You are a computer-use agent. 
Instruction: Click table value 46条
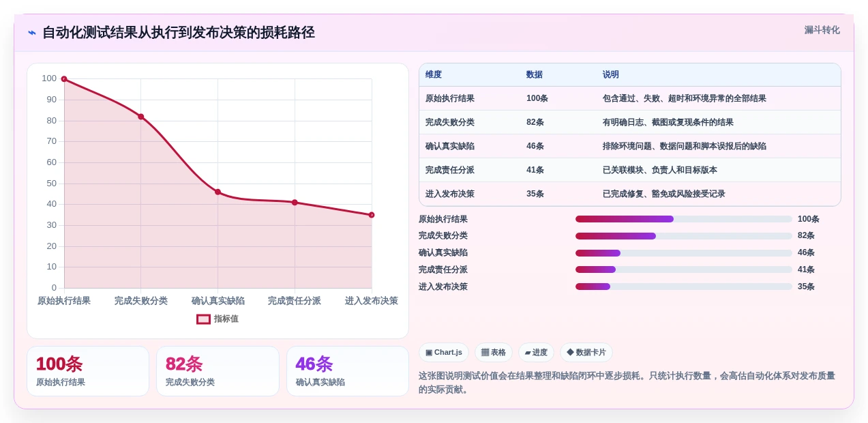(x=535, y=146)
